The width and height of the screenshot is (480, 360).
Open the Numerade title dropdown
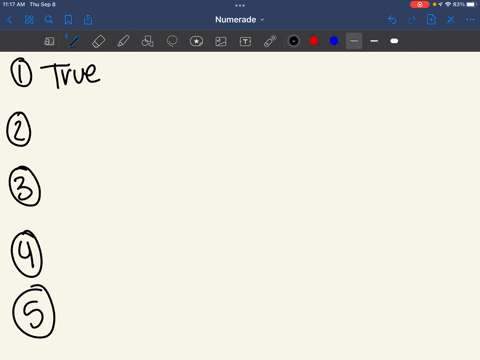point(239,20)
